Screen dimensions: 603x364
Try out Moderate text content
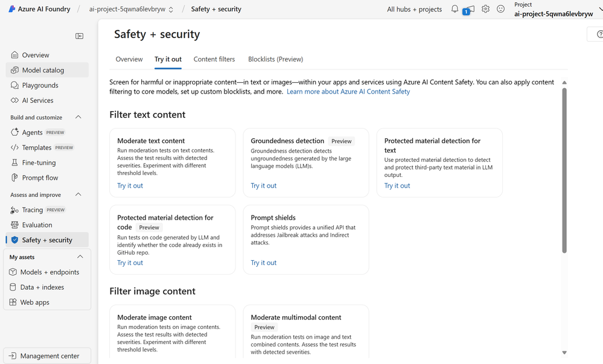click(130, 185)
